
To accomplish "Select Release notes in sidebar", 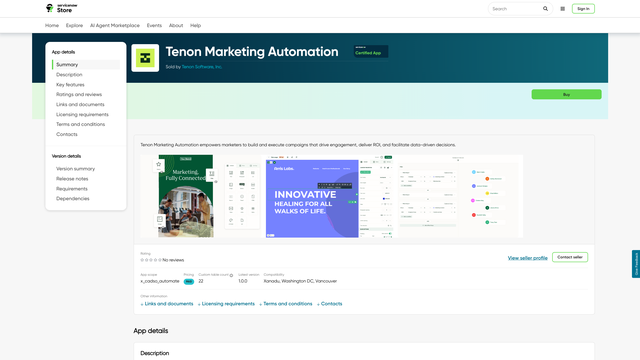I will click(x=72, y=179).
